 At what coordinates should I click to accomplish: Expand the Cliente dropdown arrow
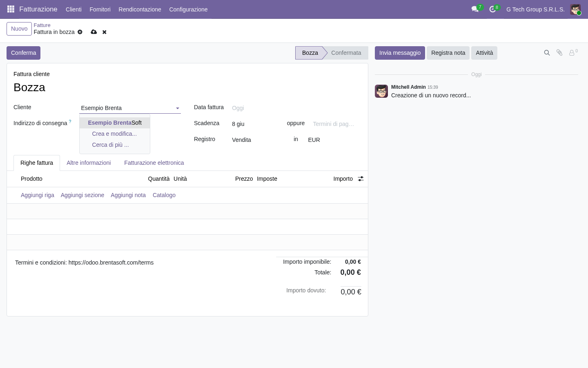(178, 108)
